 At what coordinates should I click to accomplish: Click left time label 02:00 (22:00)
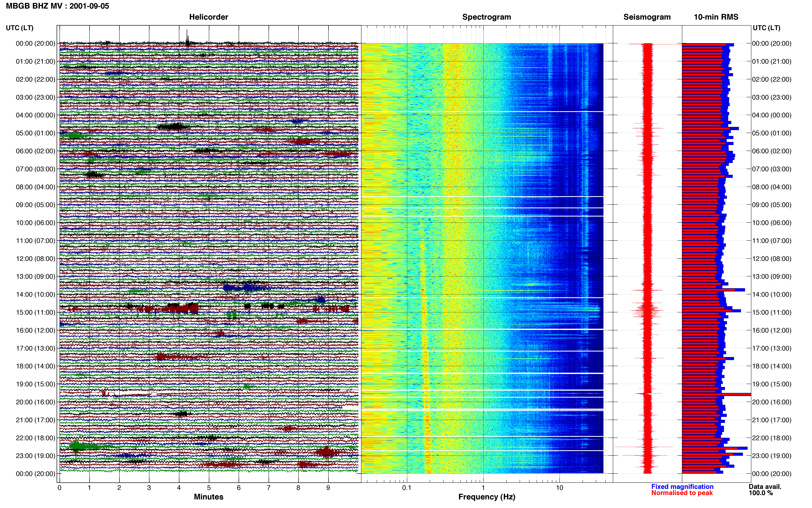(36, 79)
